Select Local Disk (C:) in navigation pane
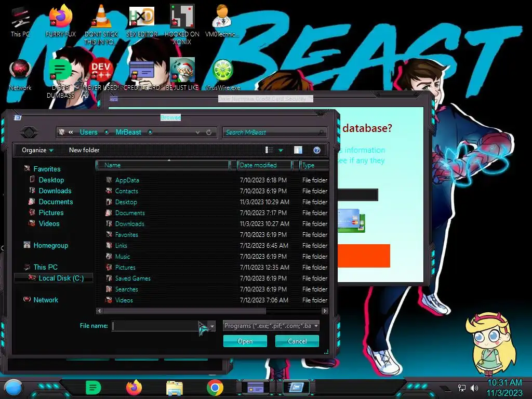 click(54, 278)
